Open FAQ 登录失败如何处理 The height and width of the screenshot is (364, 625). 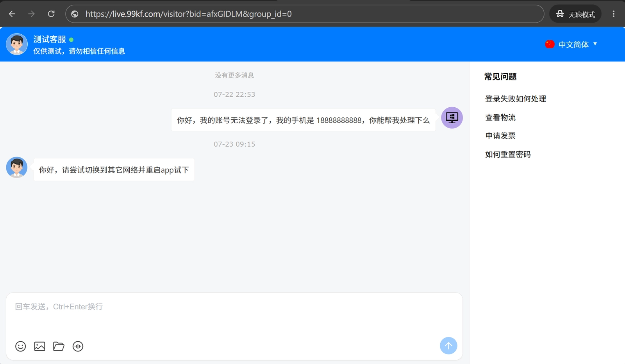516,99
